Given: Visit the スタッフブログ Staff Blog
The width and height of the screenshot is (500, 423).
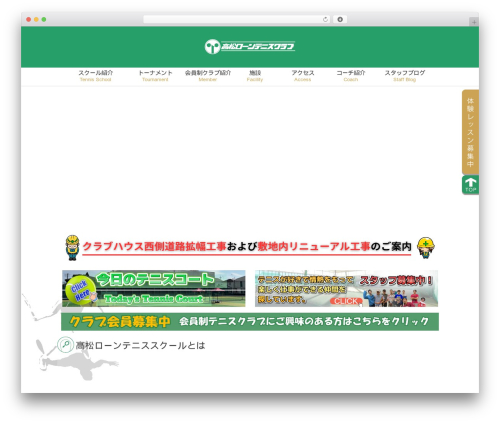Looking at the screenshot, I should pos(405,76).
